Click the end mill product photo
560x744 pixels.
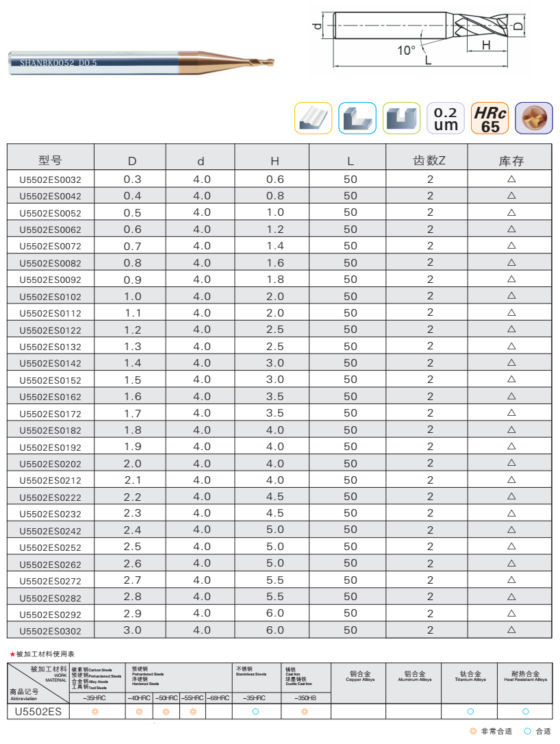point(141,62)
